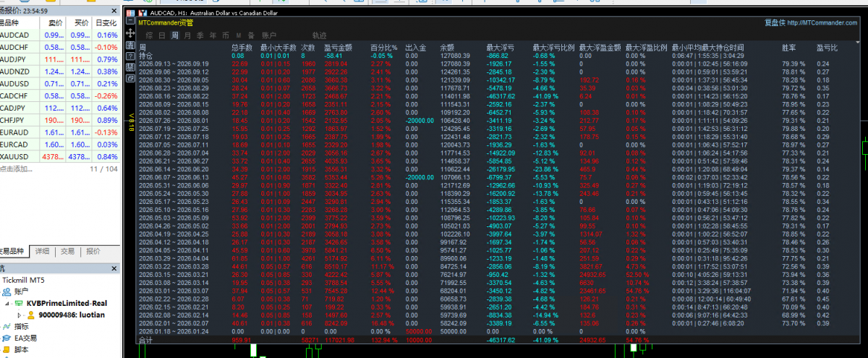Click the four-arrow move panel icon
868x358 pixels.
click(x=130, y=33)
